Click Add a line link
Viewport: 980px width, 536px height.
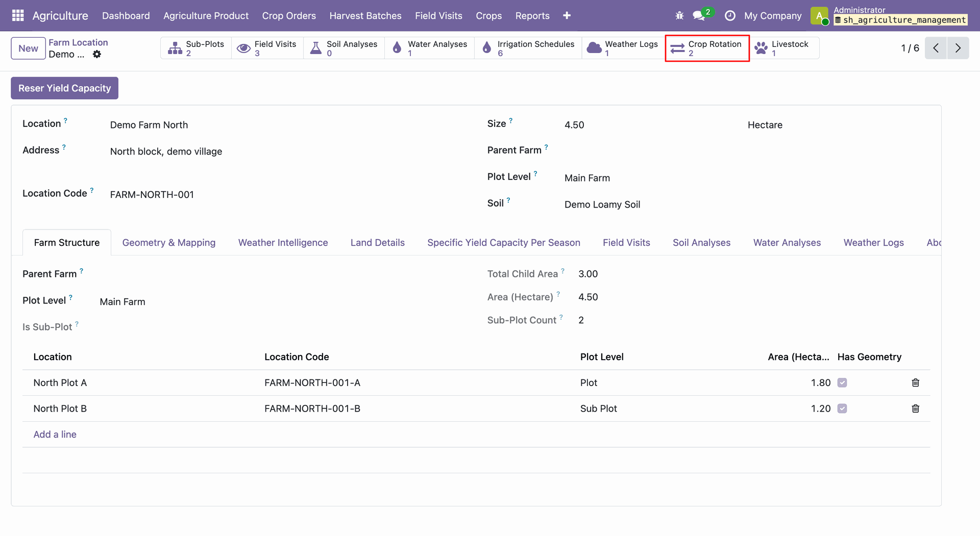[55, 435]
